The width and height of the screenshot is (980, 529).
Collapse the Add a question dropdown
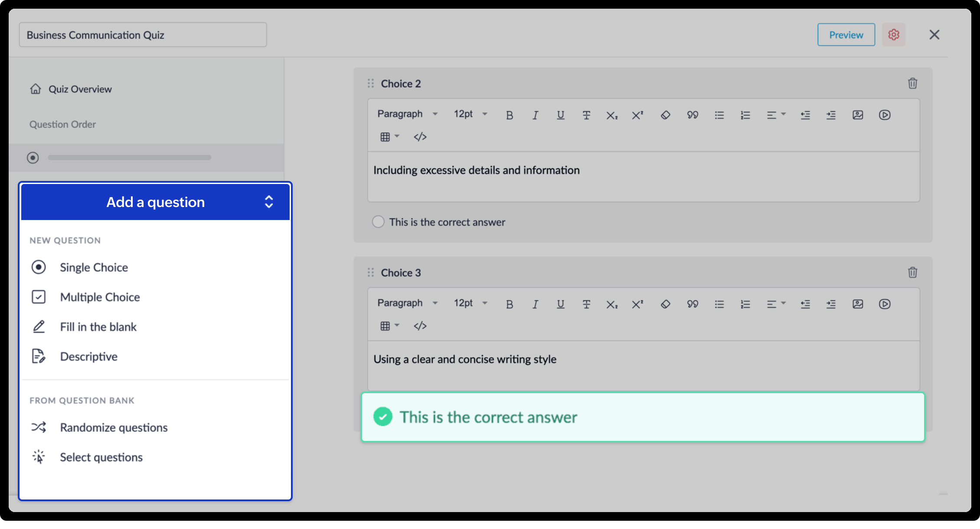click(x=269, y=202)
